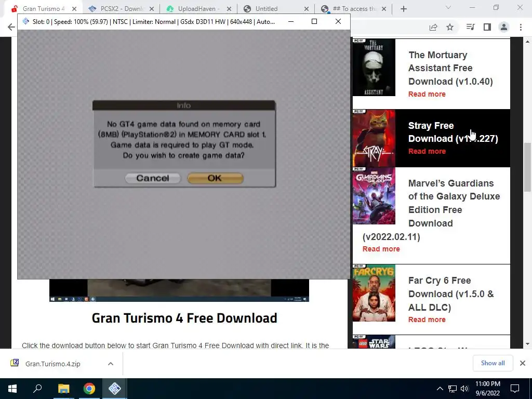Close the UploadHaven tab
This screenshot has height=399, width=532.
click(x=229, y=9)
